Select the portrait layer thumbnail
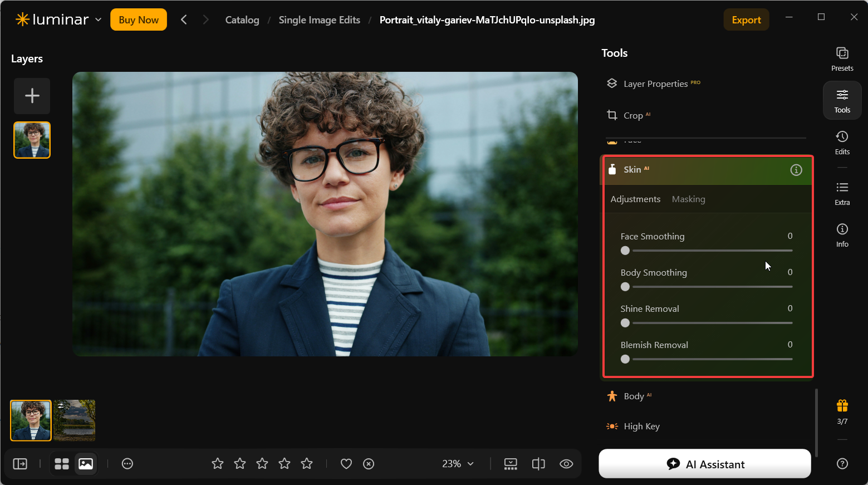Screen dimensions: 868x485 (32, 140)
